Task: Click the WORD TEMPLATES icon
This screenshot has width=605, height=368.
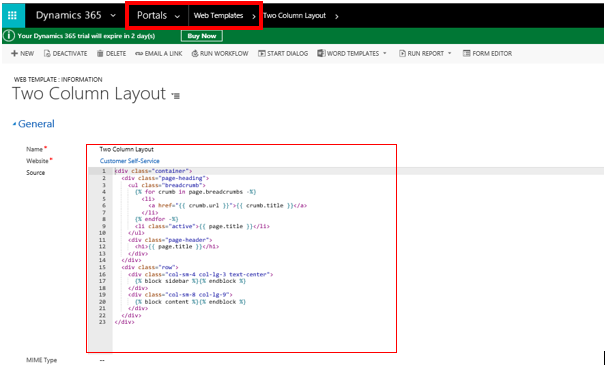Action: coord(321,53)
